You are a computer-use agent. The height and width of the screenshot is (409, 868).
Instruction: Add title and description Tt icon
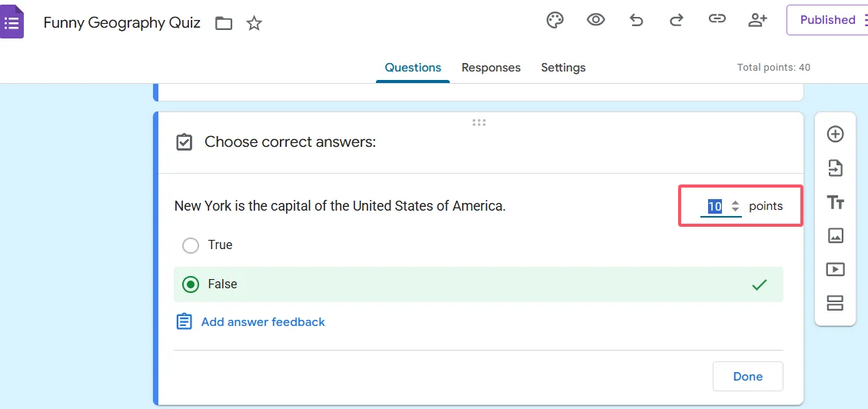(x=835, y=202)
